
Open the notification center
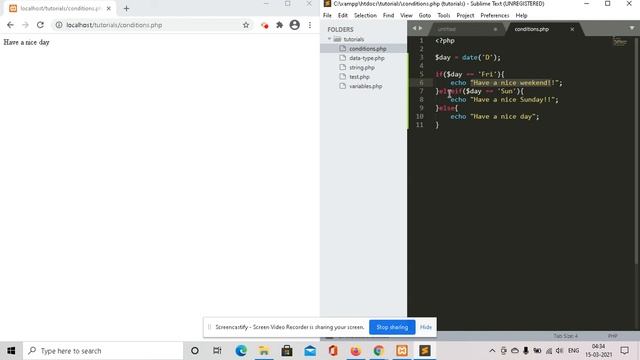[x=624, y=351]
